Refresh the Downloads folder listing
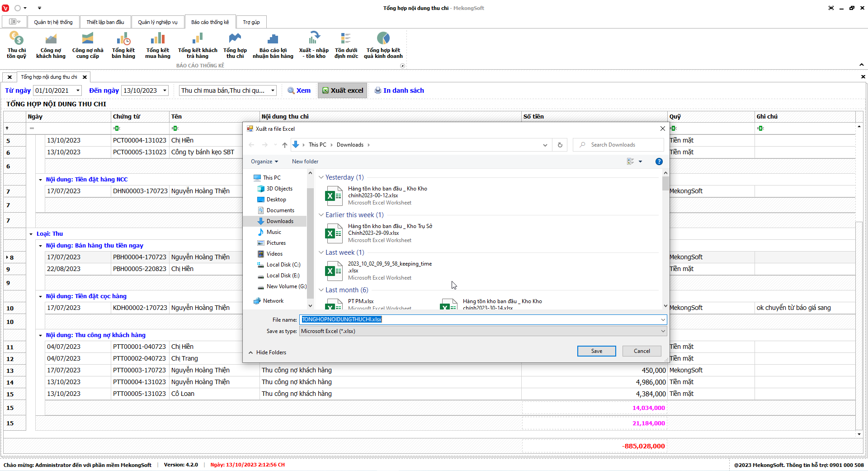 pos(560,145)
